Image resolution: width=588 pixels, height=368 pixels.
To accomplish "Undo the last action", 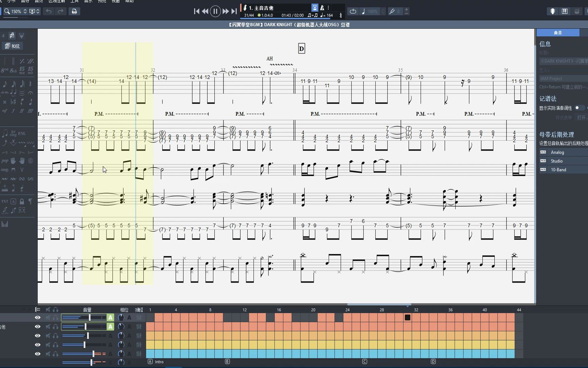I will 49,11.
